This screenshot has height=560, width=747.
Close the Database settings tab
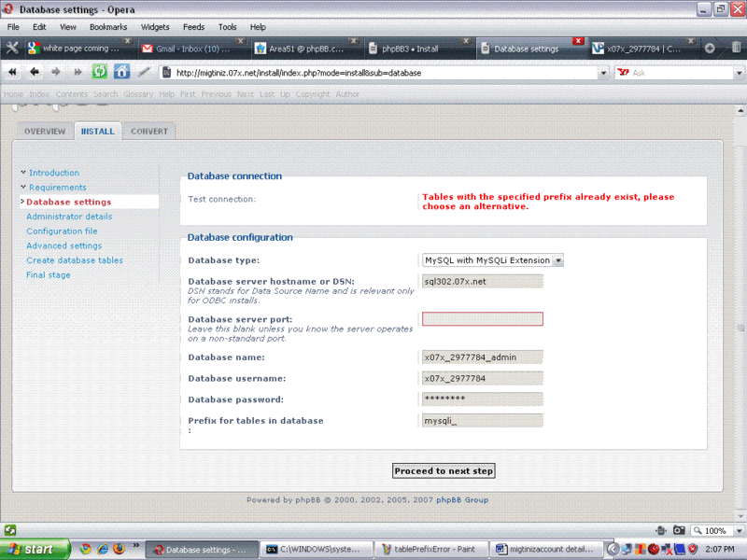pos(578,41)
